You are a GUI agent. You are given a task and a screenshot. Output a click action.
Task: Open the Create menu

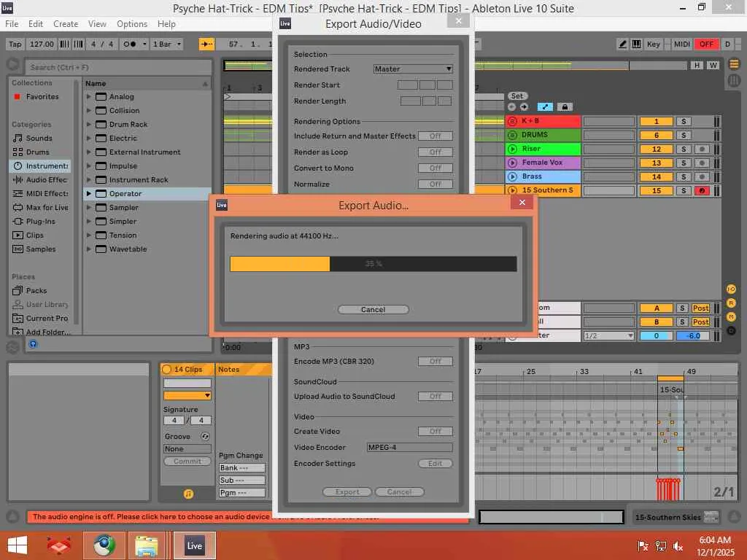(x=66, y=24)
